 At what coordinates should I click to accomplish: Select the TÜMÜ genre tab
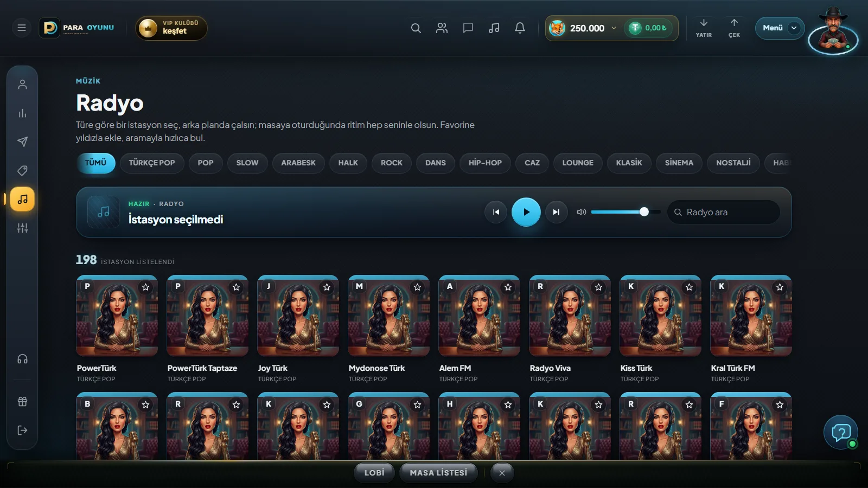(95, 163)
